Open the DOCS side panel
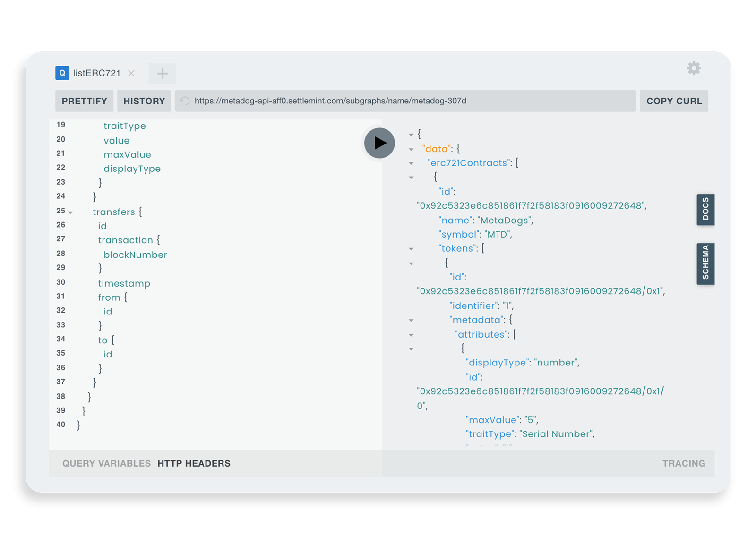756x544 pixels. (x=705, y=209)
